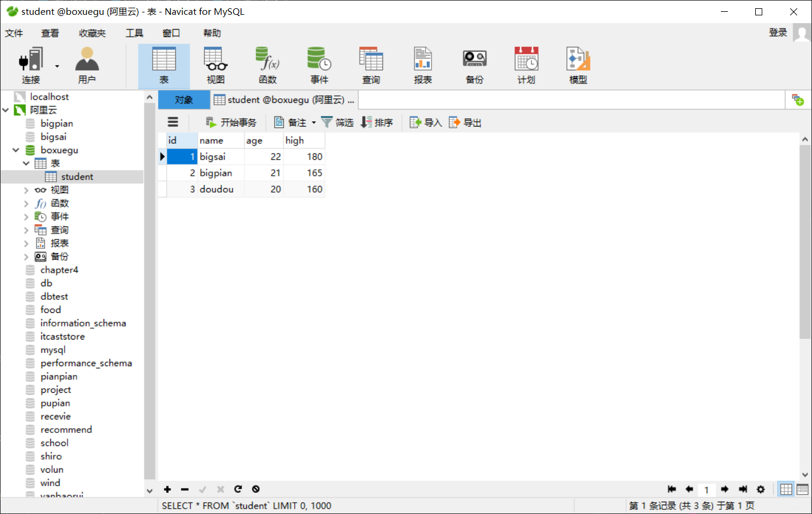Click the page number input field

pyautogui.click(x=707, y=490)
